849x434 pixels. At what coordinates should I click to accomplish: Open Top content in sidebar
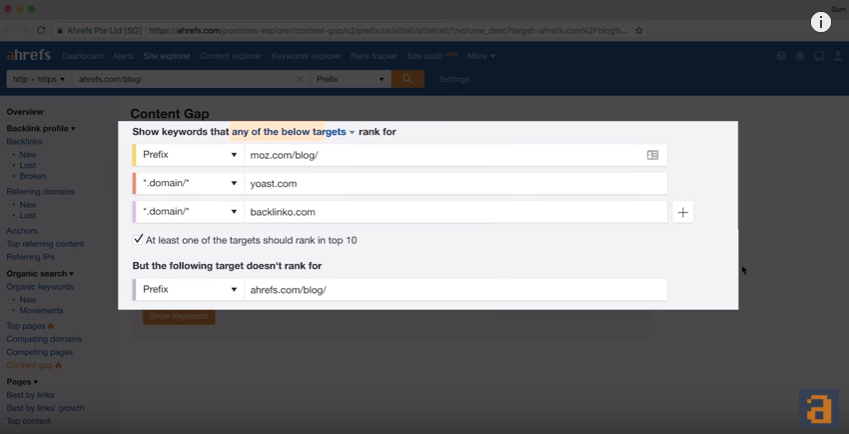[29, 420]
